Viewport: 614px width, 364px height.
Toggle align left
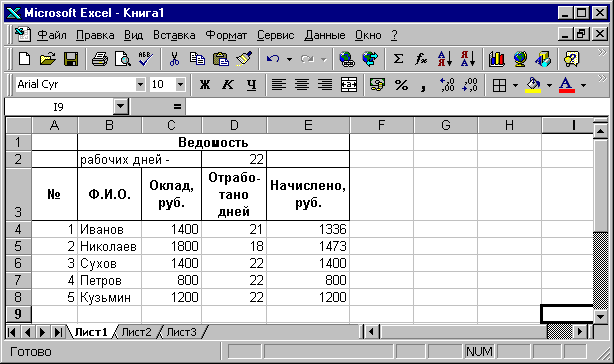click(279, 85)
